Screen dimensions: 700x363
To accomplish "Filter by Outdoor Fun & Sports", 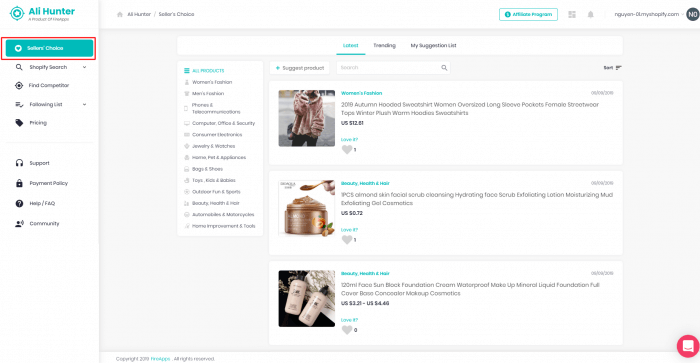I will pos(212,192).
